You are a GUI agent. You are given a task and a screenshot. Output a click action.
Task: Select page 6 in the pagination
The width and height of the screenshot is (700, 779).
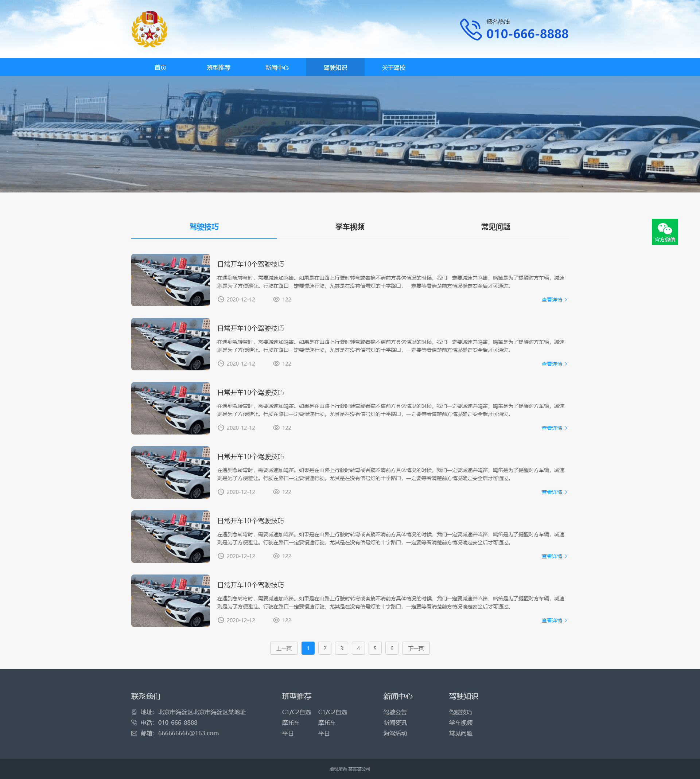click(x=392, y=648)
